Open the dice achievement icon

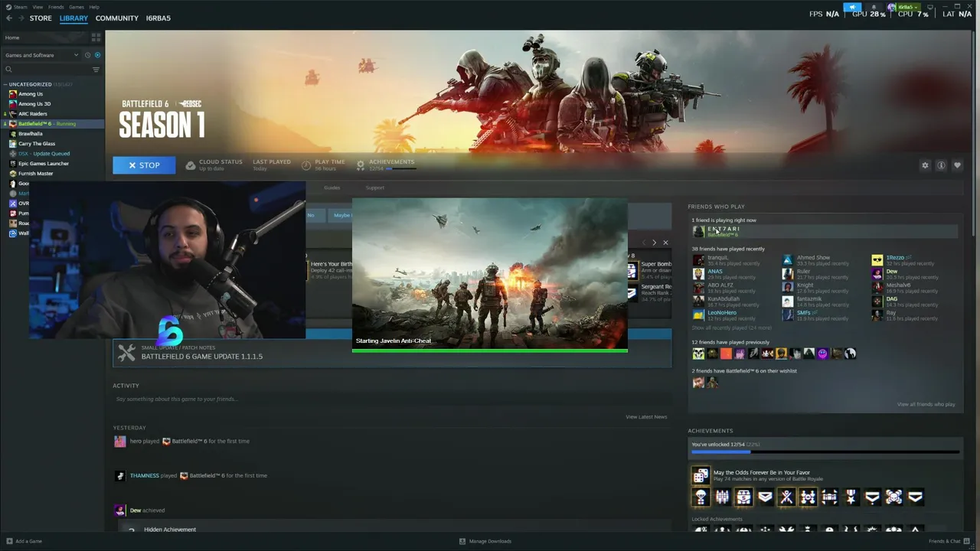[x=701, y=476]
